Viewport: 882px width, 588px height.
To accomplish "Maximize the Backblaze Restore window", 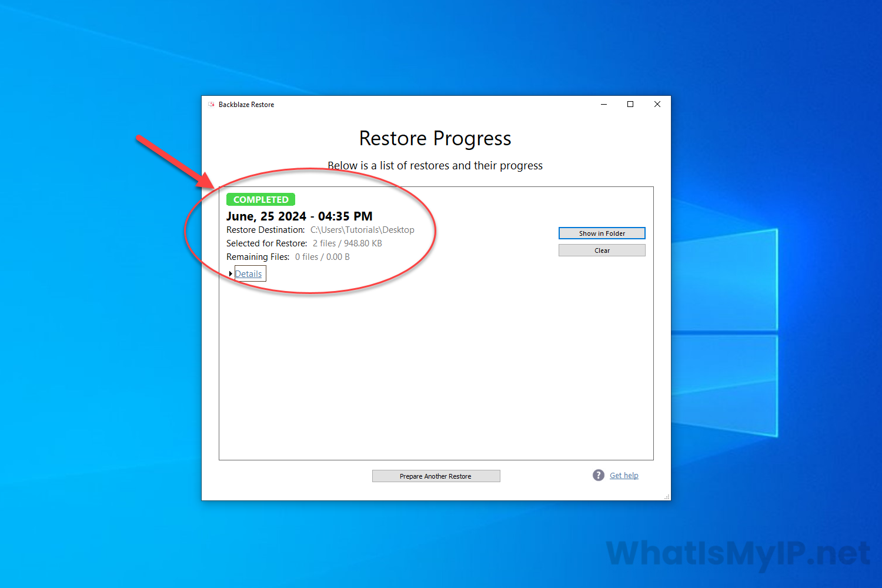I will click(x=630, y=105).
